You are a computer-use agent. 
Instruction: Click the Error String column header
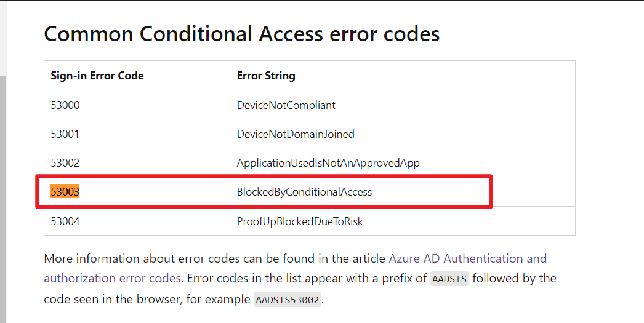tap(266, 76)
